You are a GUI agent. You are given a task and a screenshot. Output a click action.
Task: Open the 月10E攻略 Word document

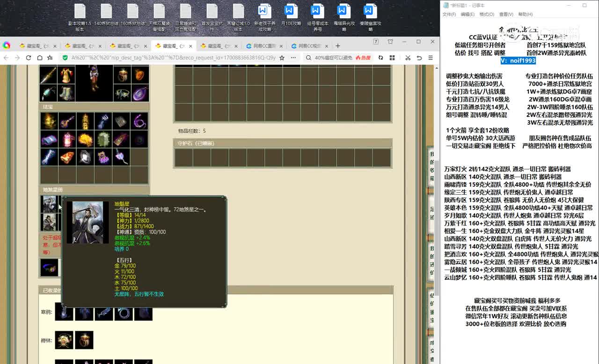(291, 15)
